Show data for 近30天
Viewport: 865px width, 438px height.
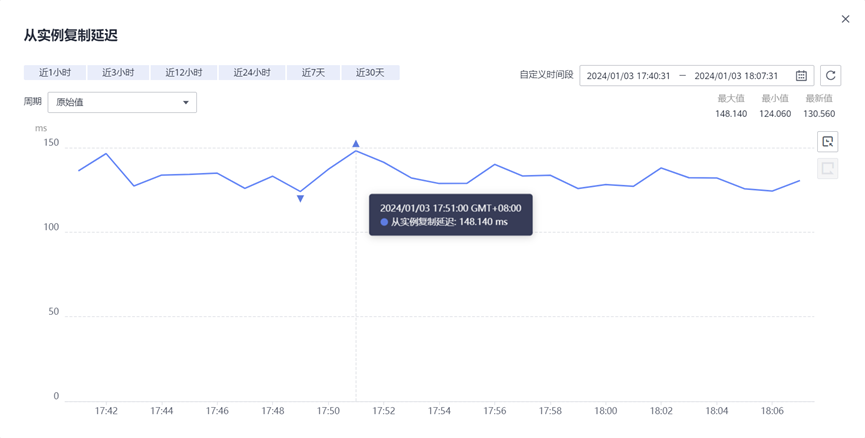tap(370, 73)
